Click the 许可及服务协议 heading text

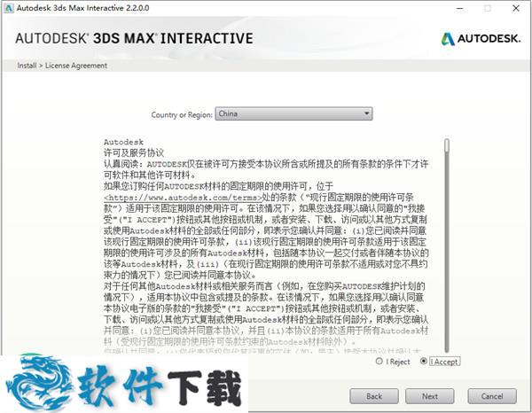coord(134,153)
